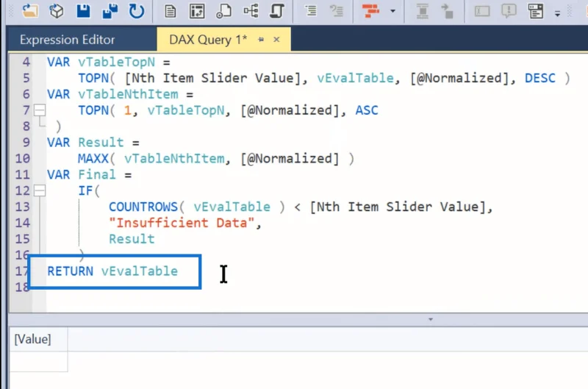
Task: Click the page-with-gear script icon
Action: (223, 11)
